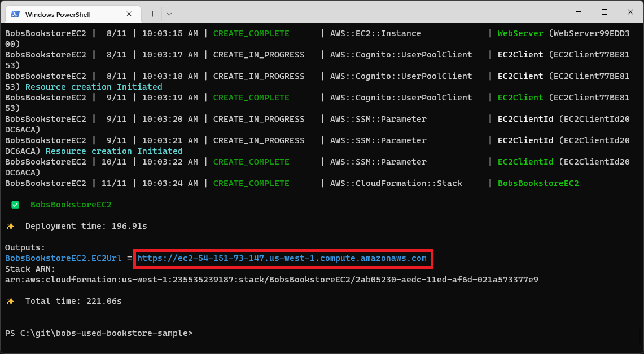Image resolution: width=644 pixels, height=354 pixels.
Task: Click 'AWS::SSM::Parameter' in 10:03:22 AM row
Action: (x=378, y=162)
